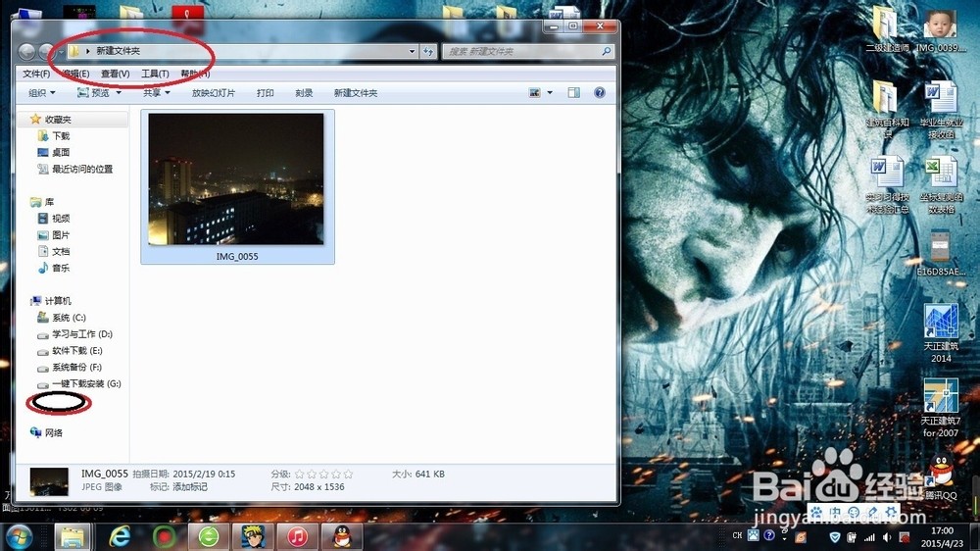Open the 工具(T) menu
The width and height of the screenshot is (980, 551).
(x=155, y=74)
